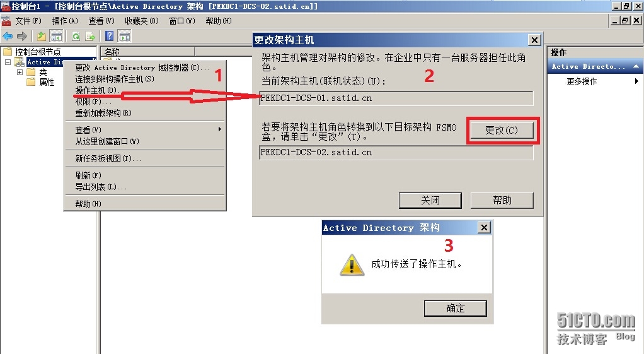This screenshot has width=644, height=354.
Task: Click the blue Back arrow toolbar icon
Action: tap(8, 36)
